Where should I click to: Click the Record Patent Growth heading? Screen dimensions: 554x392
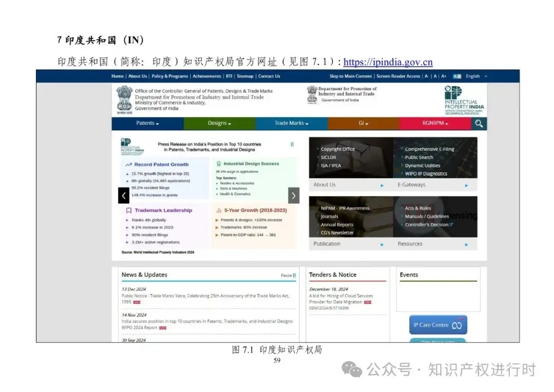click(x=161, y=164)
